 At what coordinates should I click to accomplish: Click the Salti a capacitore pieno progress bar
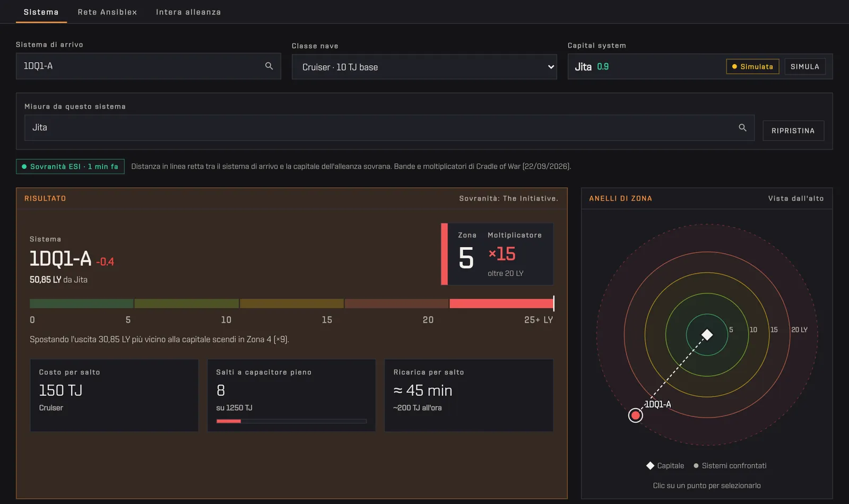291,421
